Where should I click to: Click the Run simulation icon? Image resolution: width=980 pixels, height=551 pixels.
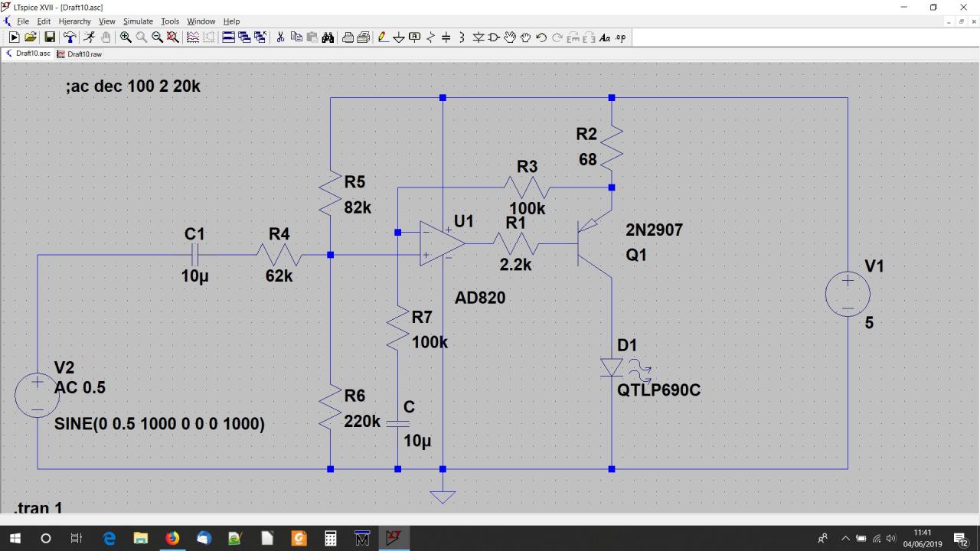point(14,37)
